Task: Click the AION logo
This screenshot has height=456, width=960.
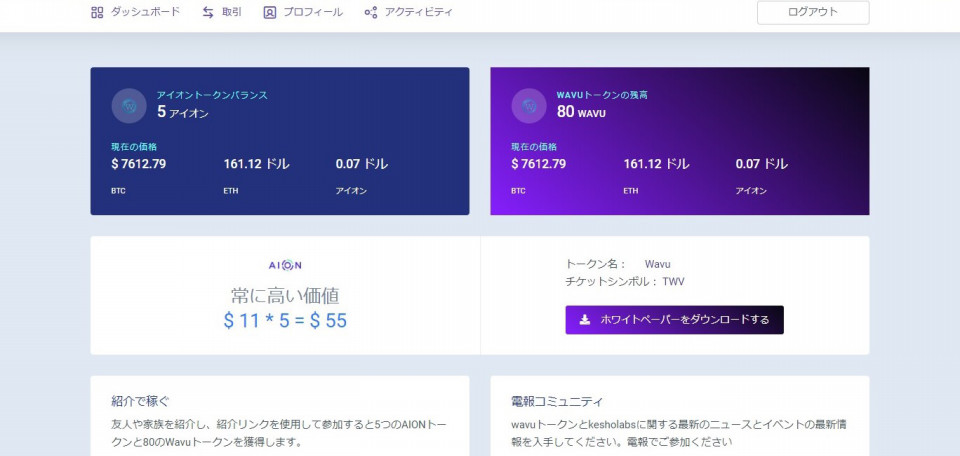Action: pyautogui.click(x=285, y=265)
